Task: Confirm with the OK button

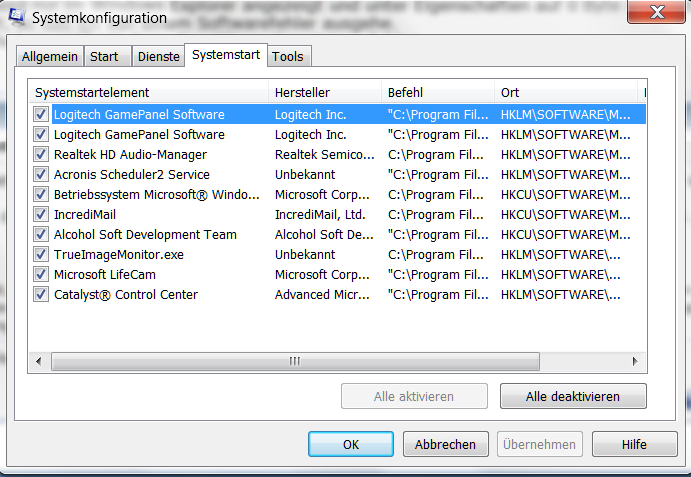Action: point(351,444)
